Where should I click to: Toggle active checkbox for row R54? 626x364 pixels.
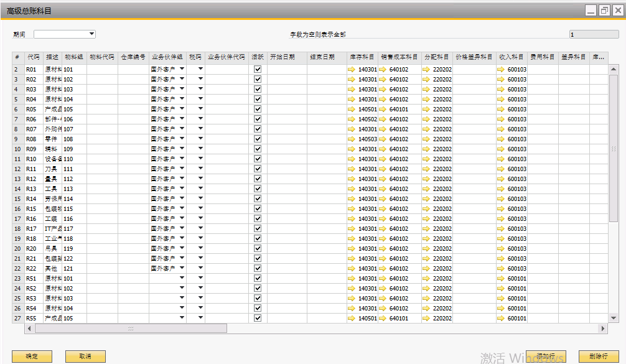tap(258, 308)
